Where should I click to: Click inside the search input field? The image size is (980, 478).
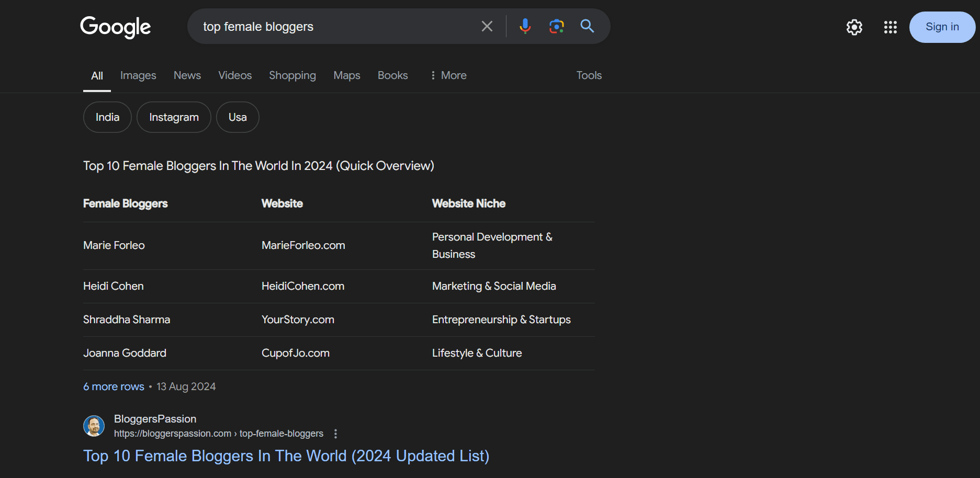coord(335,26)
